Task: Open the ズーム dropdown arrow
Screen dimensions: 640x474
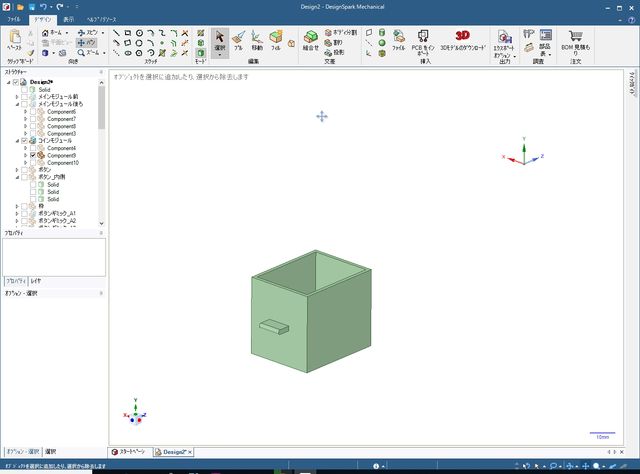Action: [104, 53]
